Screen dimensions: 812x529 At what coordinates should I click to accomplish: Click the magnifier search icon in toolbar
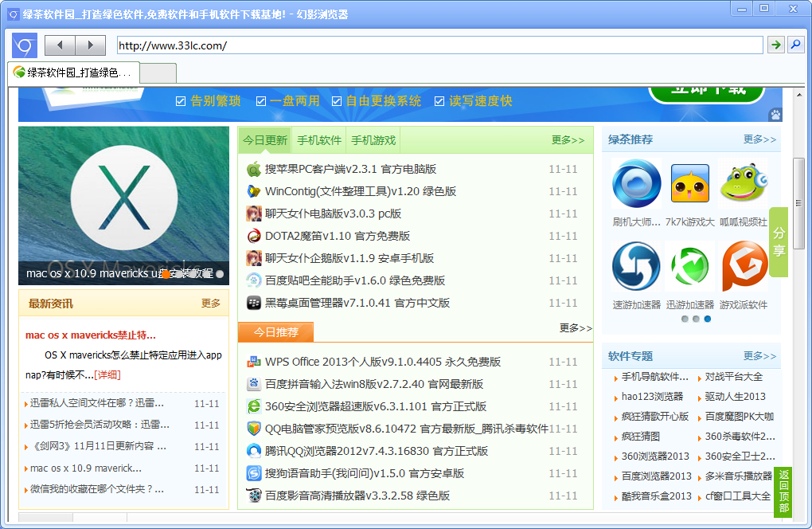795,45
